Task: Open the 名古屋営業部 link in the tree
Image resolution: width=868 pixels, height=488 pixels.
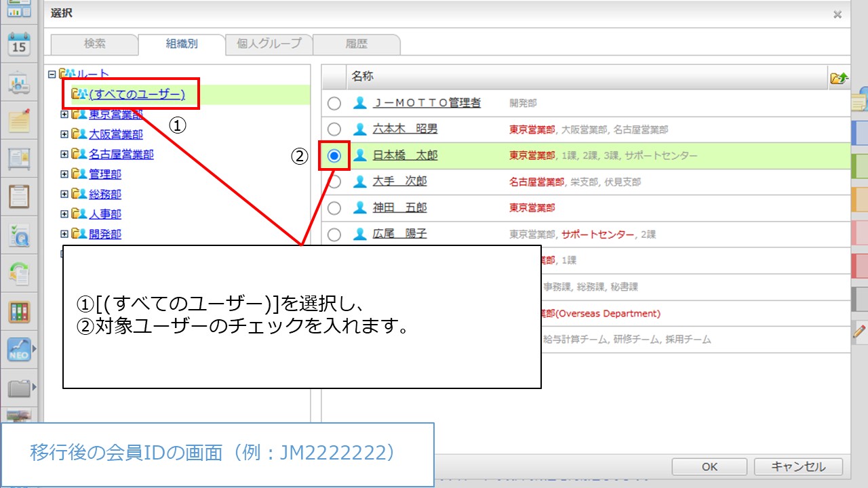Action: [121, 155]
